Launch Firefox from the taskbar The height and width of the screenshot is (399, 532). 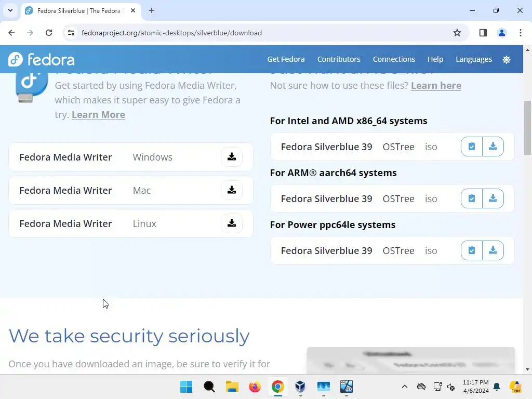tap(255, 387)
